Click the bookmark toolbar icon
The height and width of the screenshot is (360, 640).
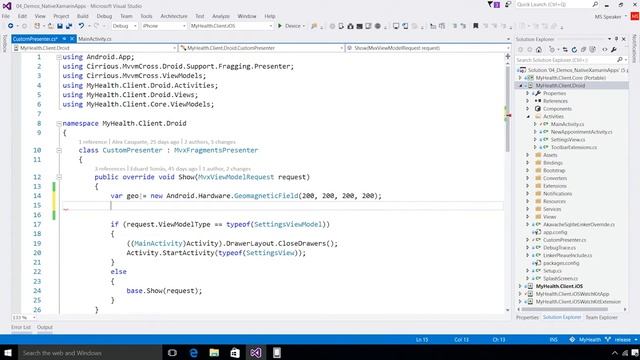476,26
